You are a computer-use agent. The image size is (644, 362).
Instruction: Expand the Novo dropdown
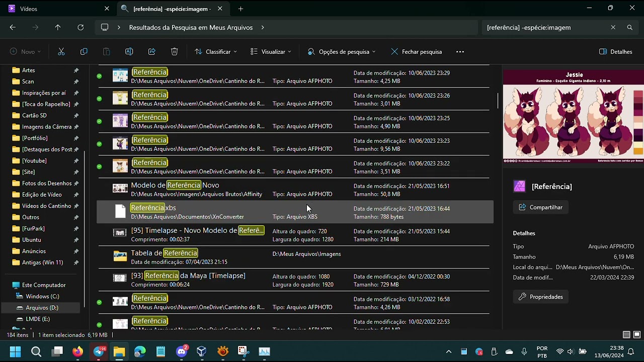[x=25, y=52]
